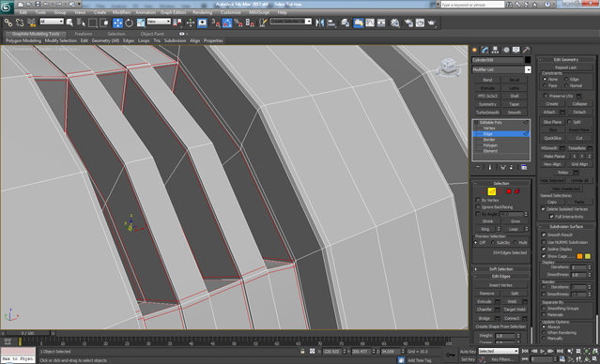Uncheck Delete Isolated Vertices
The image size is (600, 364).
click(x=543, y=209)
